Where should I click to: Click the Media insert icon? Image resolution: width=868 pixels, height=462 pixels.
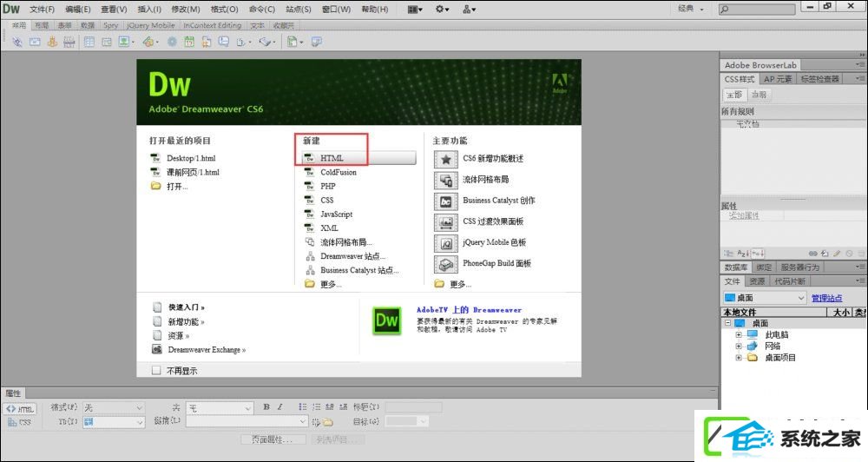148,42
